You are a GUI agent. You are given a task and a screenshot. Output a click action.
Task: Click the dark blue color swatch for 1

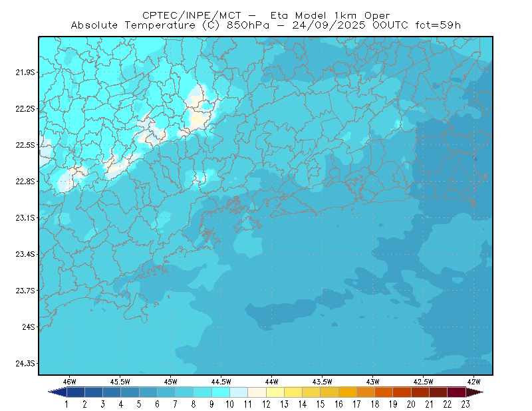[x=76, y=392]
